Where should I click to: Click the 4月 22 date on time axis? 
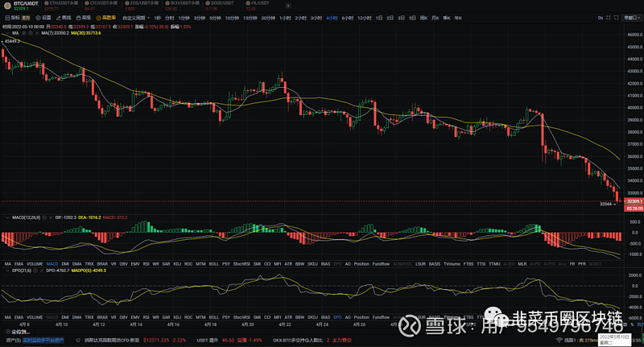[x=285, y=324]
